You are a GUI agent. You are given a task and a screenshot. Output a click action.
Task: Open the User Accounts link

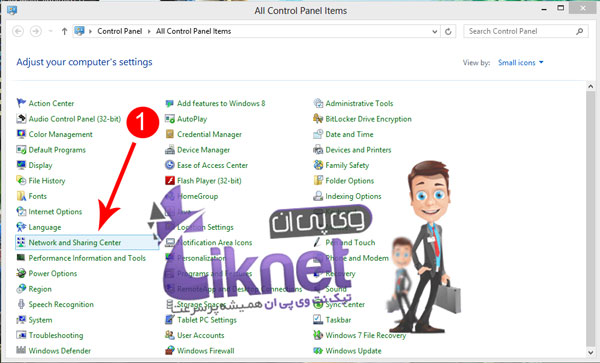tap(201, 335)
